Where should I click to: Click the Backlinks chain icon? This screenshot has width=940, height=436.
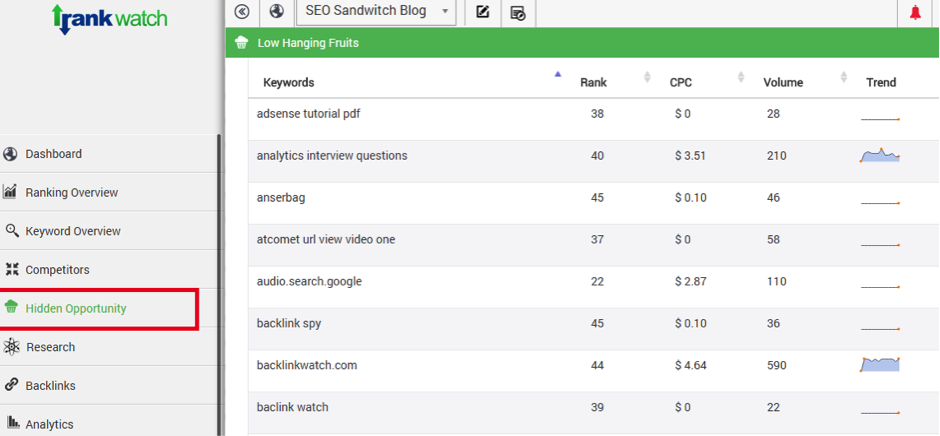click(x=10, y=385)
